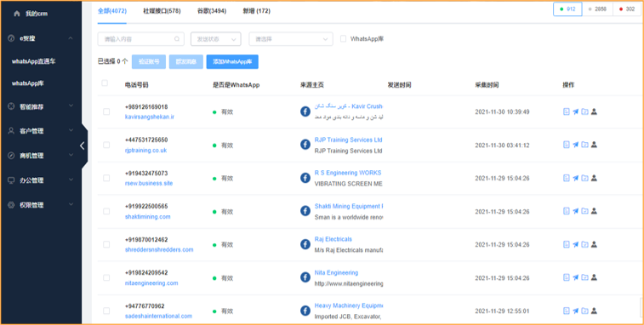
Task: Check the box for +989126169018
Action: click(x=106, y=111)
